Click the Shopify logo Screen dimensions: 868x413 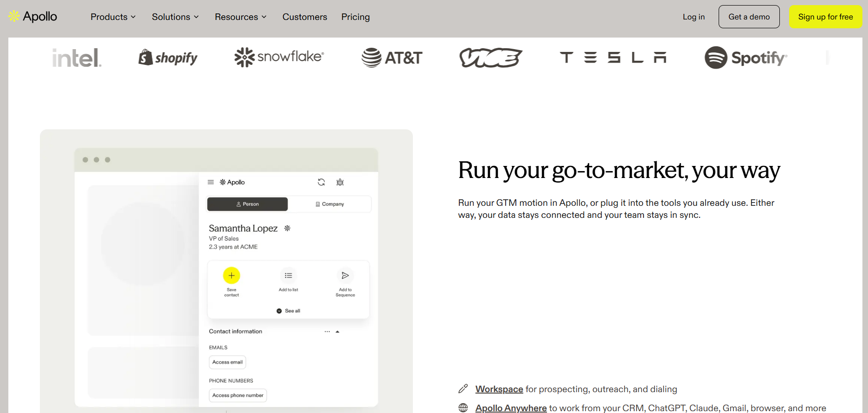[168, 57]
